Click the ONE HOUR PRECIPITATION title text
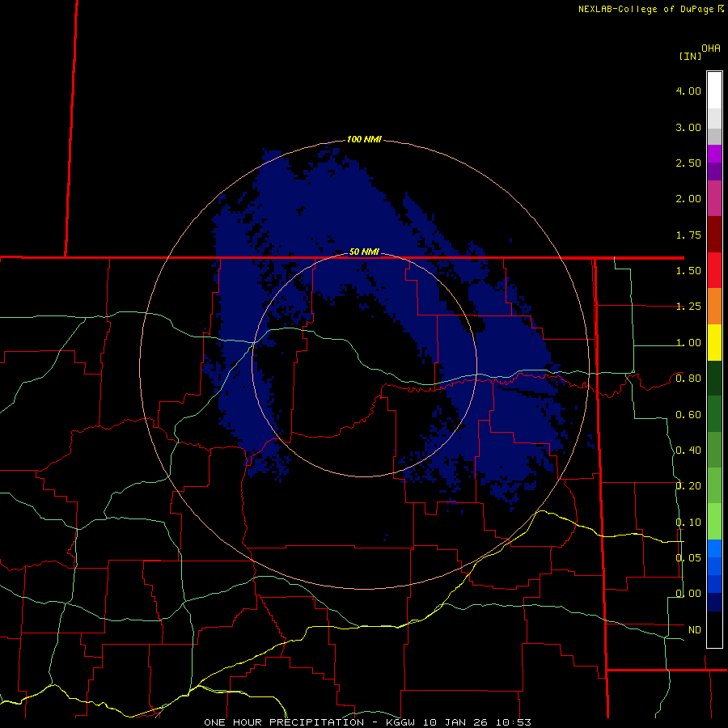The image size is (728, 728). (x=284, y=722)
